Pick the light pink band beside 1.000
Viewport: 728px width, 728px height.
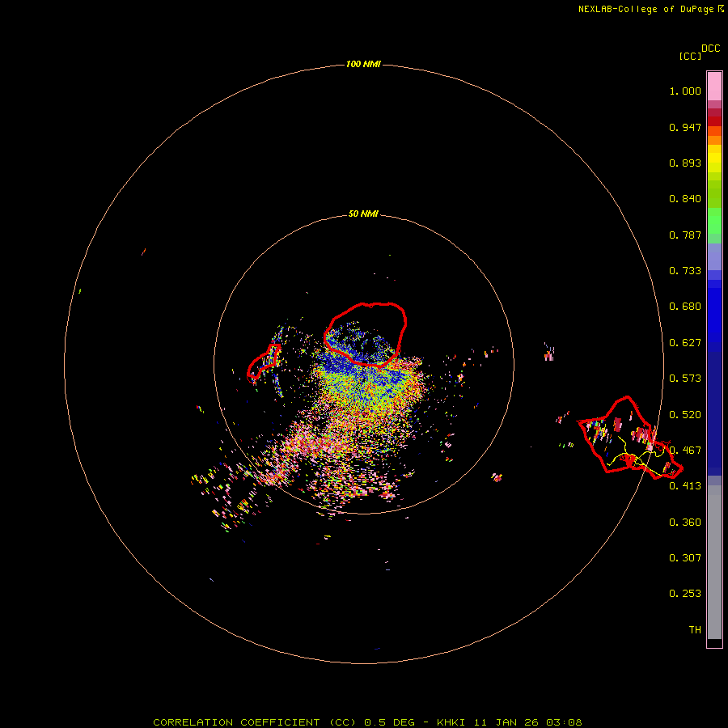714,87
